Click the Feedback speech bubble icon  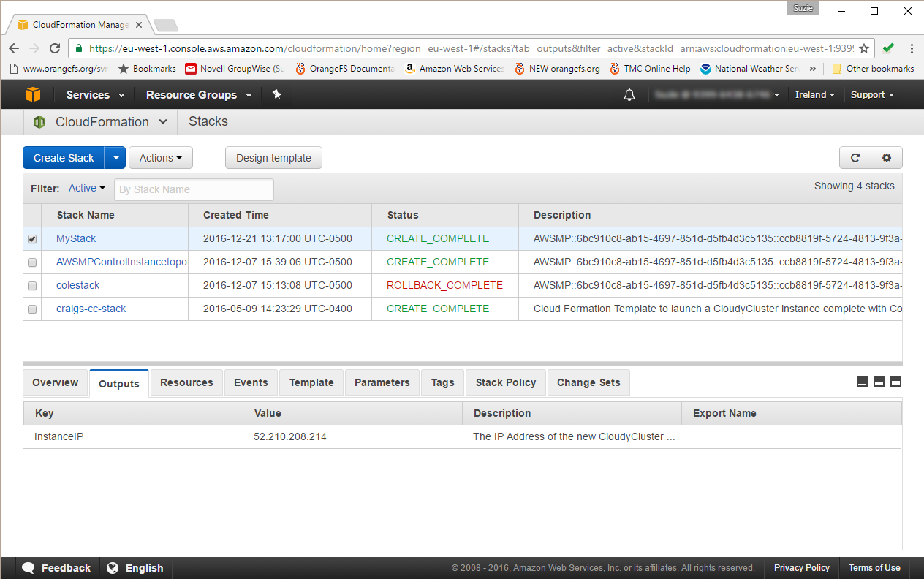28,567
